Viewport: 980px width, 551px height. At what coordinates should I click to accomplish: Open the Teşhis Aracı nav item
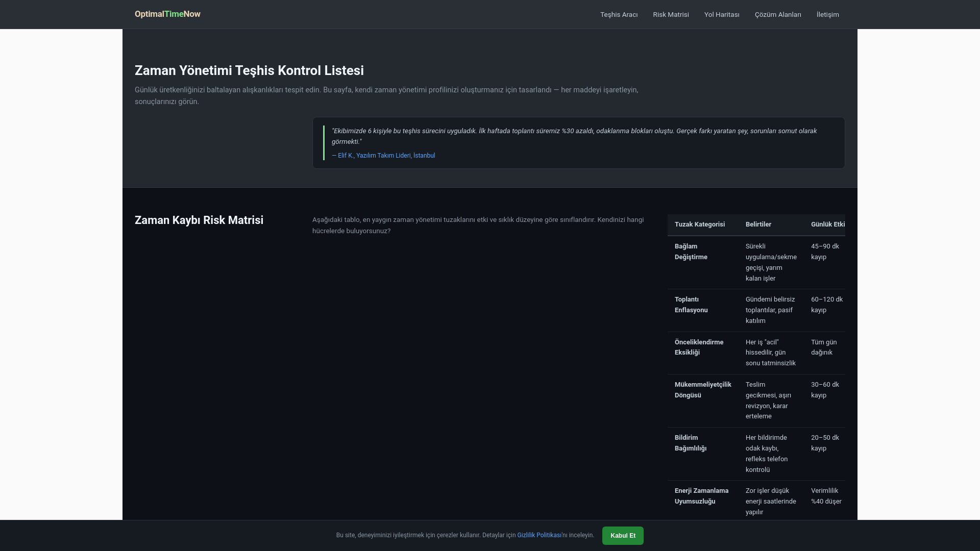pyautogui.click(x=619, y=15)
